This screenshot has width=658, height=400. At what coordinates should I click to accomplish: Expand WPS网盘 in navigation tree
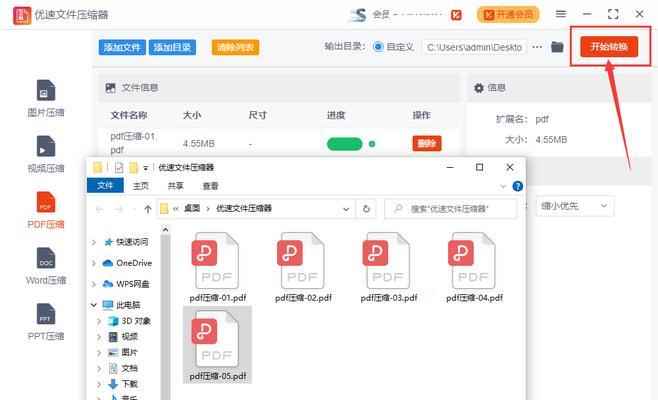tap(94, 284)
